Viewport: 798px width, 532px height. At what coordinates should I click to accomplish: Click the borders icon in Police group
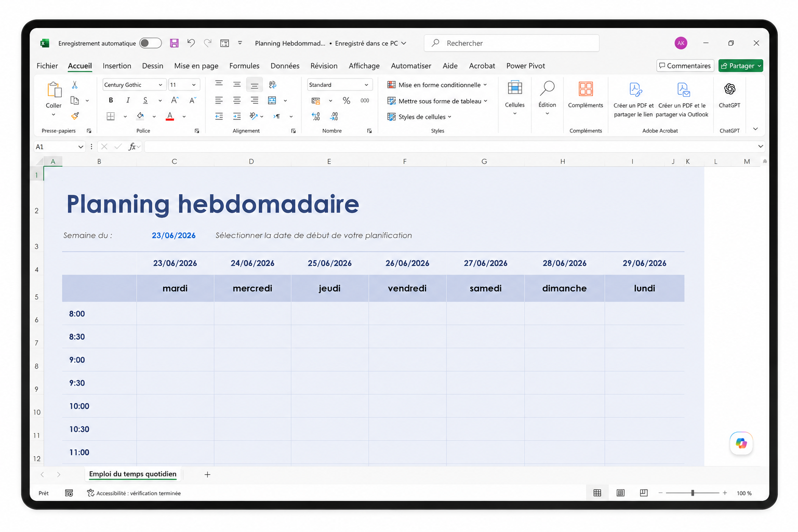111,116
